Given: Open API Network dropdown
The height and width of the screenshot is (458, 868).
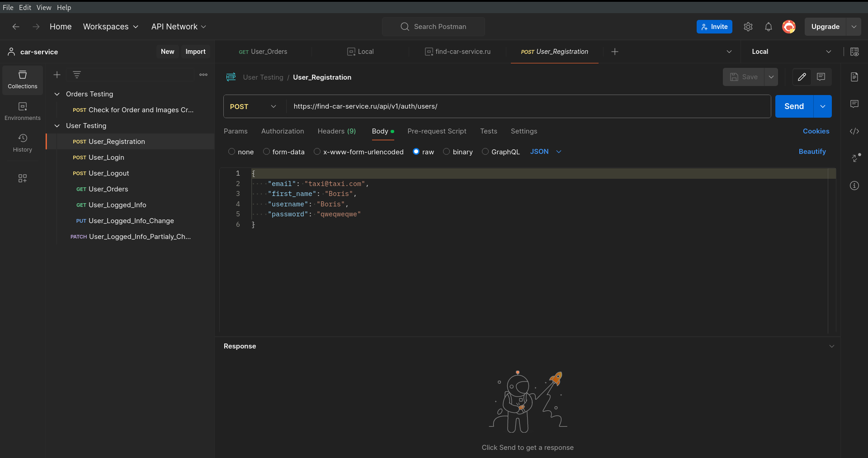Looking at the screenshot, I should pos(179,27).
